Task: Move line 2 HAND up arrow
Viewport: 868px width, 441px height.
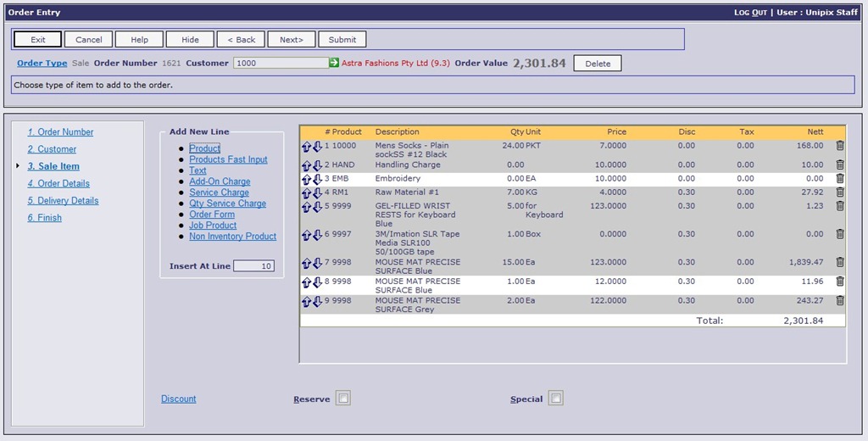Action: [x=307, y=165]
